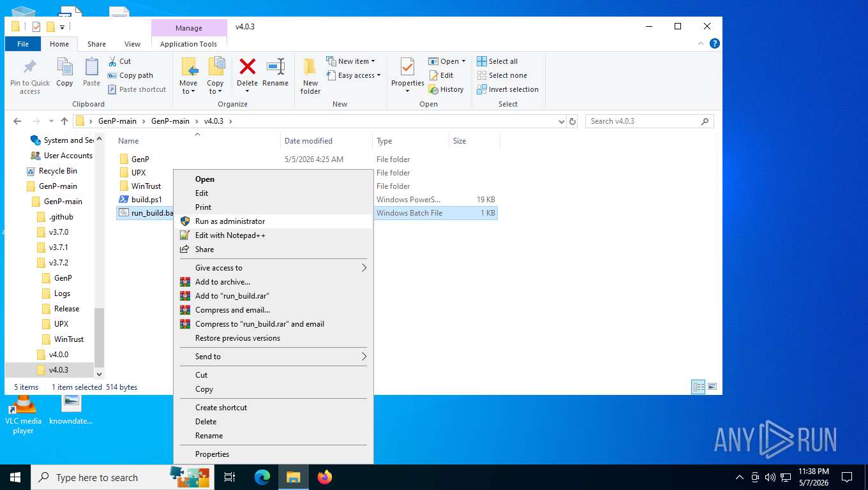Click the History button
The image size is (868, 490).
446,89
